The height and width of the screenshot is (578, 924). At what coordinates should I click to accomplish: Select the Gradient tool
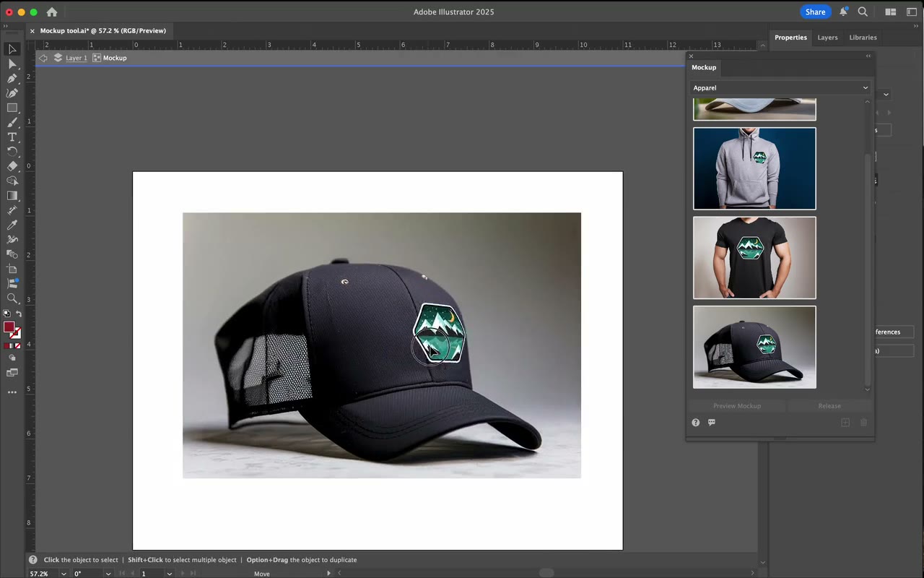click(12, 196)
